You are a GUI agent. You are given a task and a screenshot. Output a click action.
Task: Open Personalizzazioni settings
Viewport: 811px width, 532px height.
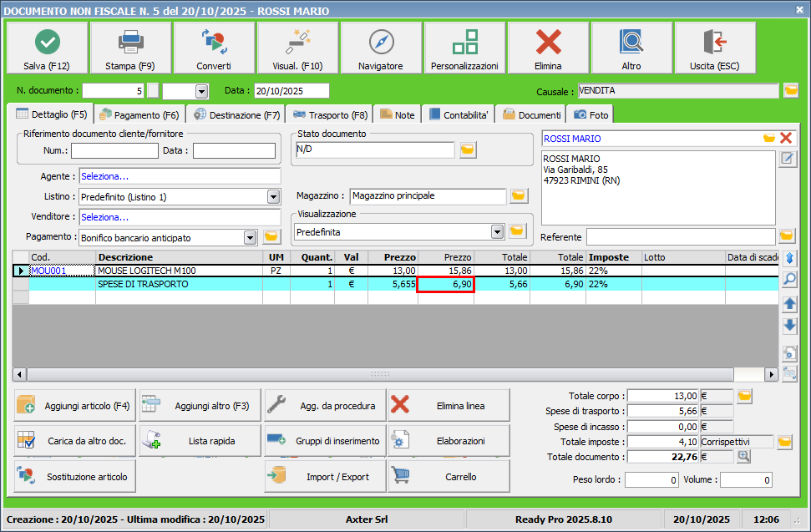point(464,42)
